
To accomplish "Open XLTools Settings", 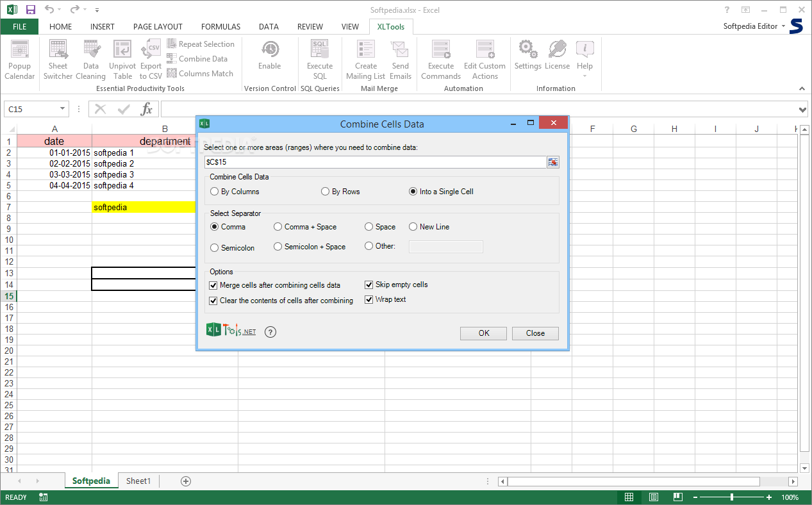I will tap(528, 56).
